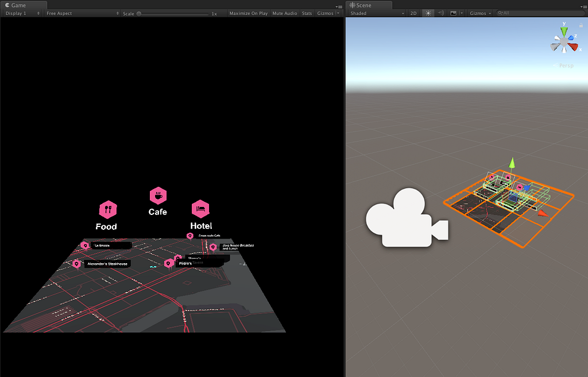Screen dimensions: 588x377
Task: Click the Game view Gizmos button
Action: [x=325, y=14]
